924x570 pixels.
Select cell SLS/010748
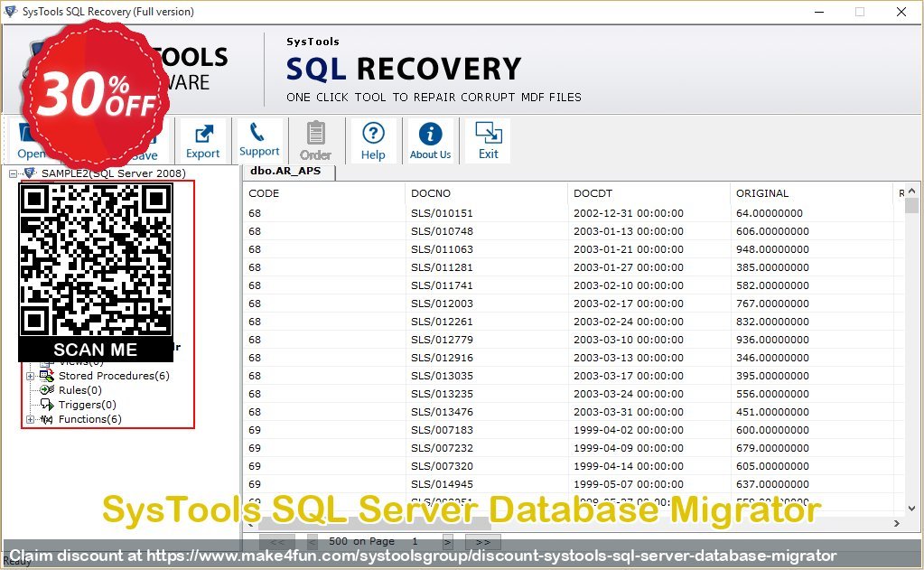click(442, 231)
